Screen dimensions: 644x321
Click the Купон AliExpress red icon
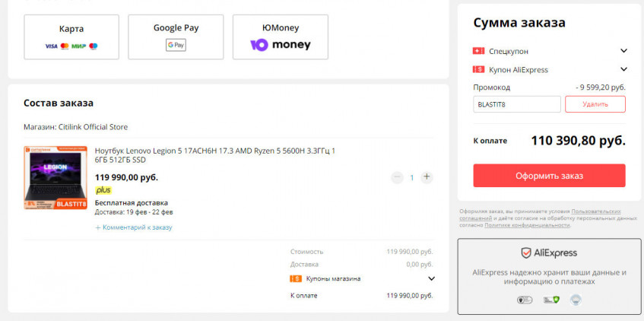(x=478, y=69)
